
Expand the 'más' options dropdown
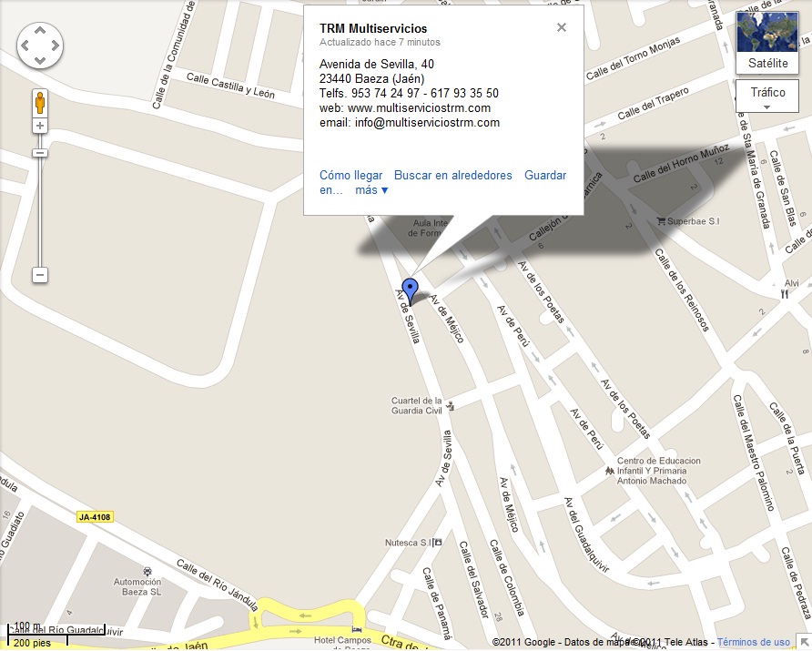point(371,190)
